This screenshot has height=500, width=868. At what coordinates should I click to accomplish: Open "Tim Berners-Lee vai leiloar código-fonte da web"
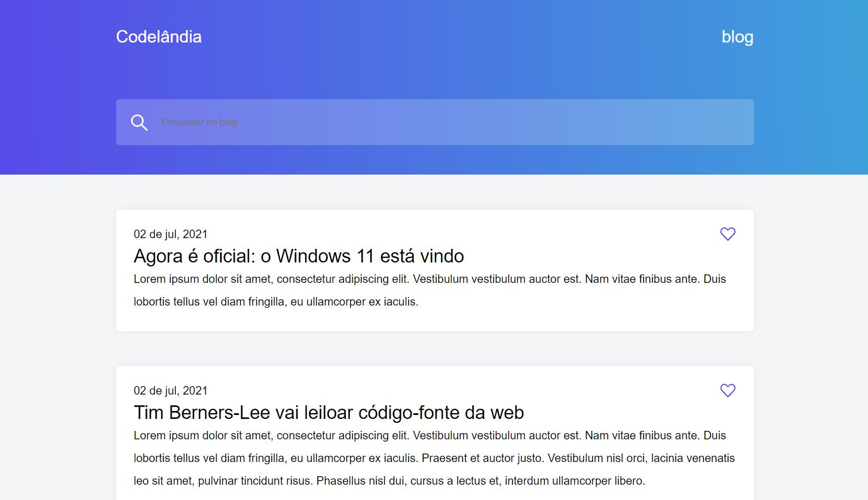pyautogui.click(x=329, y=413)
